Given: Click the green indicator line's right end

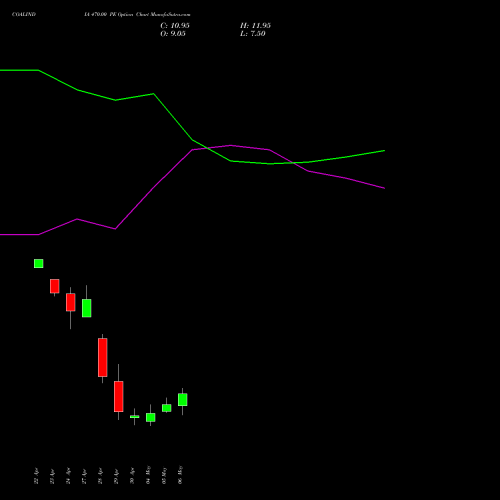Looking at the screenshot, I should point(384,151).
